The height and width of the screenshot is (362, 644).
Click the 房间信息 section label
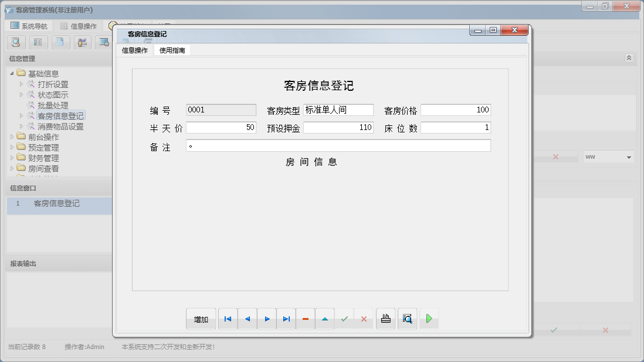point(311,162)
